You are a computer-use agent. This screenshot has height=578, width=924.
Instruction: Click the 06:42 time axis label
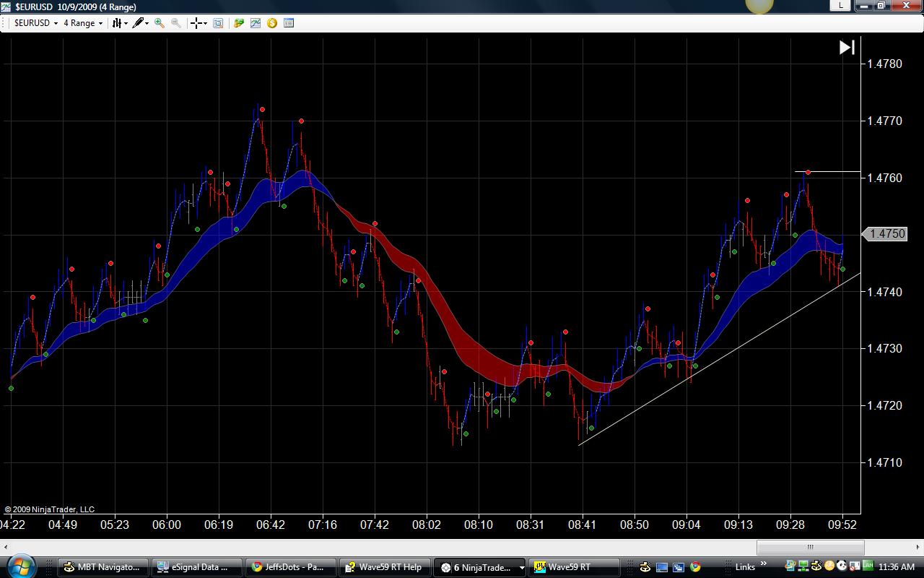[x=271, y=525]
